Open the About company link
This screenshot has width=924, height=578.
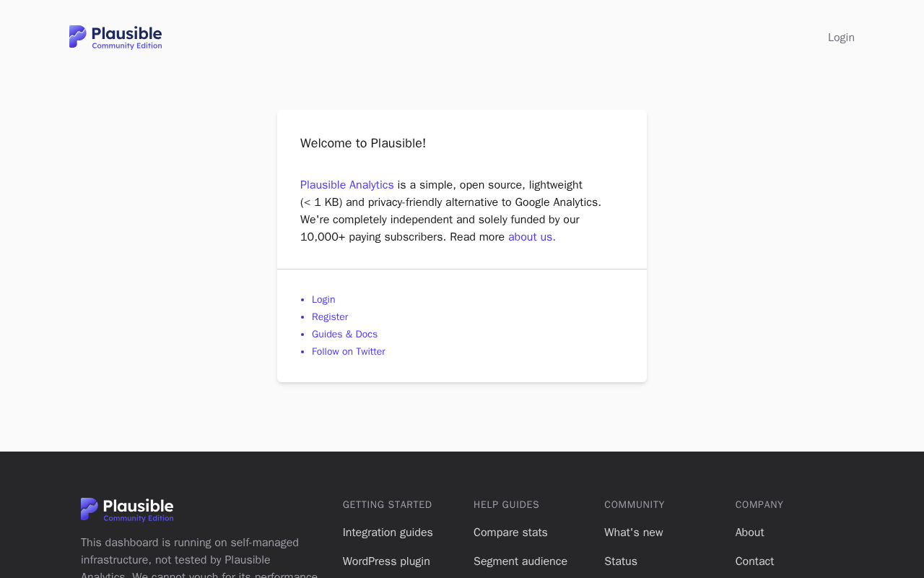749,532
